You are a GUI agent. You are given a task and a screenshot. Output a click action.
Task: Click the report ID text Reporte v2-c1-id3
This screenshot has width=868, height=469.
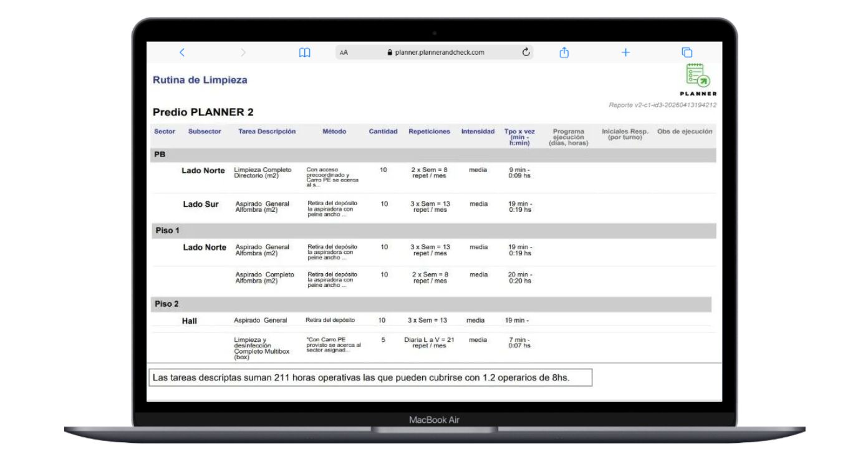pos(662,105)
